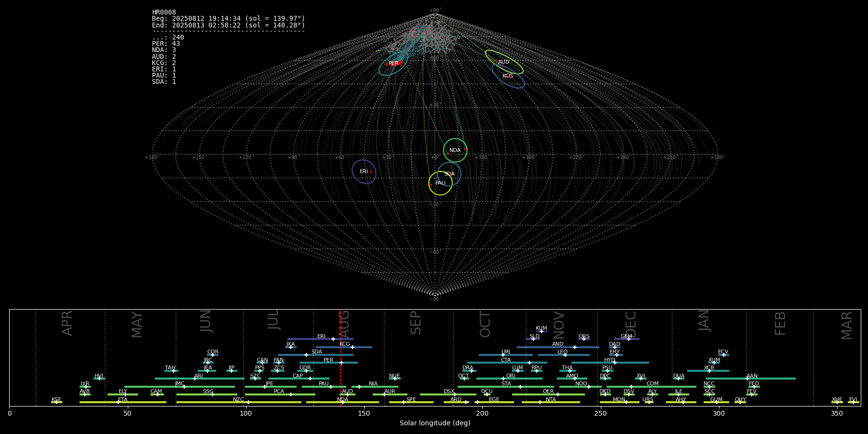The image size is (868, 434).
Task: Click the 'KCG: 2' count line
Action: pos(164,63)
